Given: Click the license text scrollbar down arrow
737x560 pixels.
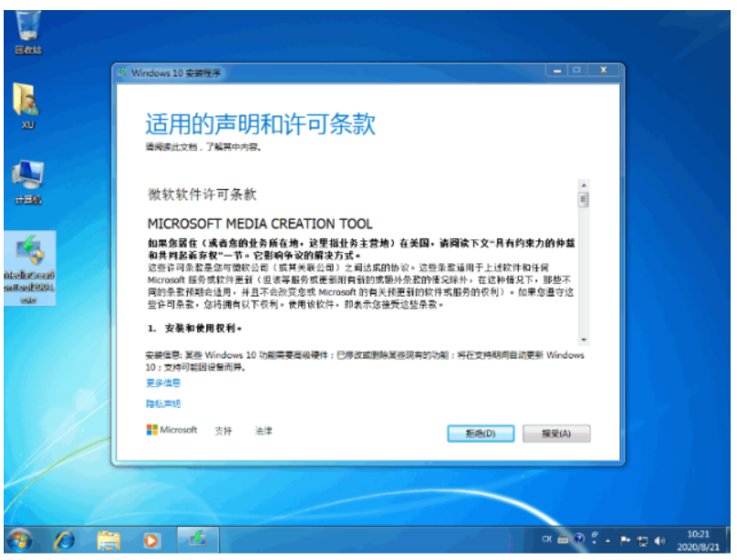Looking at the screenshot, I should 583,337.
